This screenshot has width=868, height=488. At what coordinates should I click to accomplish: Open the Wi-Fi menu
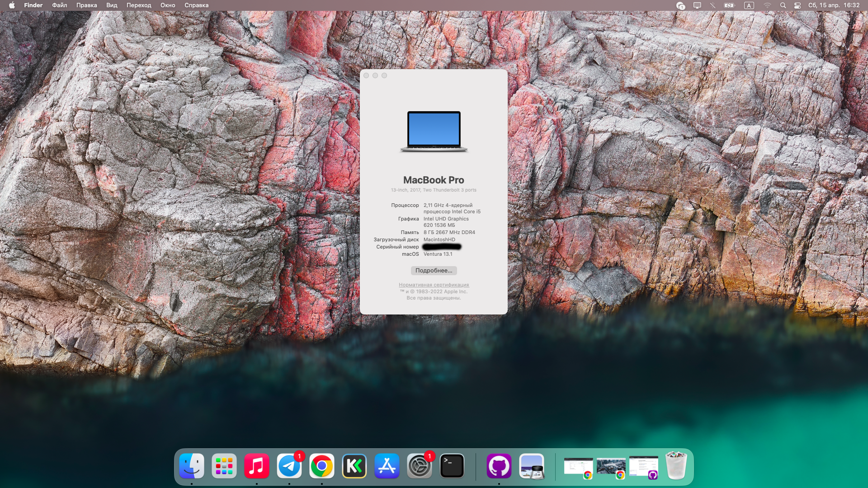tap(767, 5)
